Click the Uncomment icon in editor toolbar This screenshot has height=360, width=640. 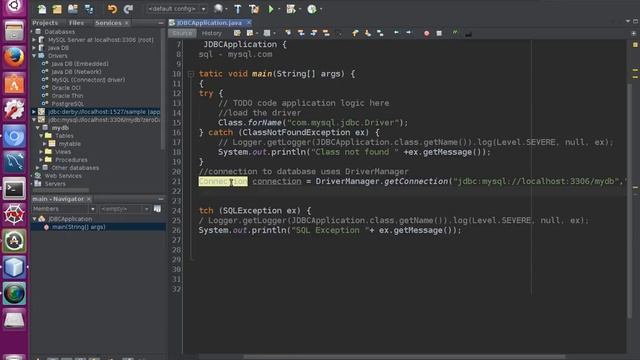tap(468, 33)
